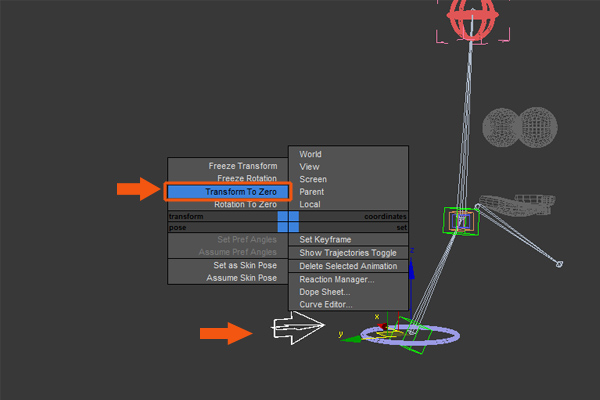Select Transform To Zero menu entry
The image size is (600, 400).
[x=228, y=192]
